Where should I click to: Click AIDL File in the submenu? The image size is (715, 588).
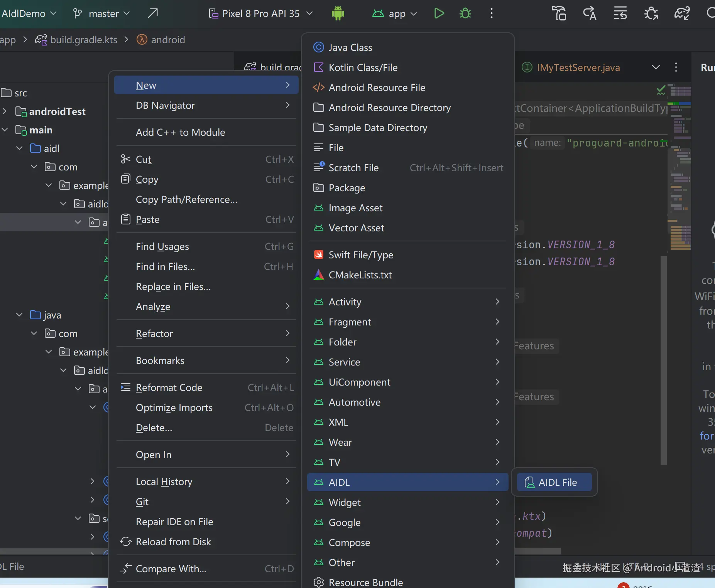coord(554,482)
